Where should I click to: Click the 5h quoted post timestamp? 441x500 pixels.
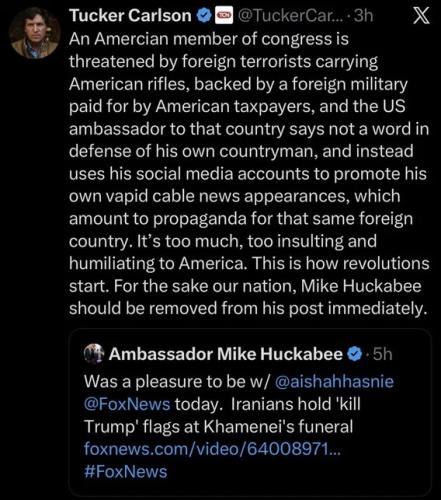pyautogui.click(x=382, y=354)
